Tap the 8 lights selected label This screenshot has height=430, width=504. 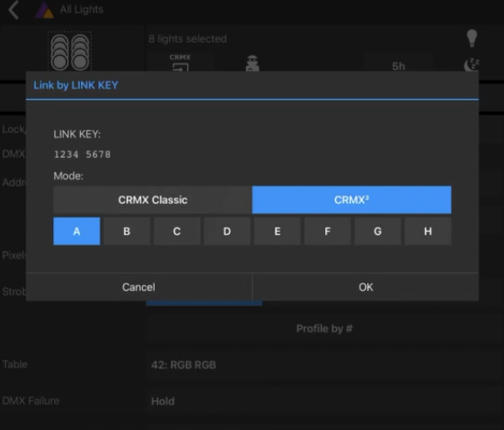188,39
